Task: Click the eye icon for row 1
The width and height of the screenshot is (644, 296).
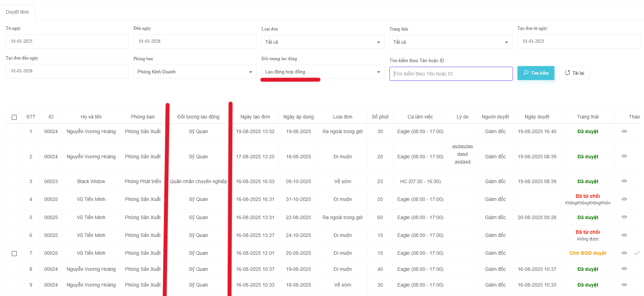Action: (x=624, y=131)
